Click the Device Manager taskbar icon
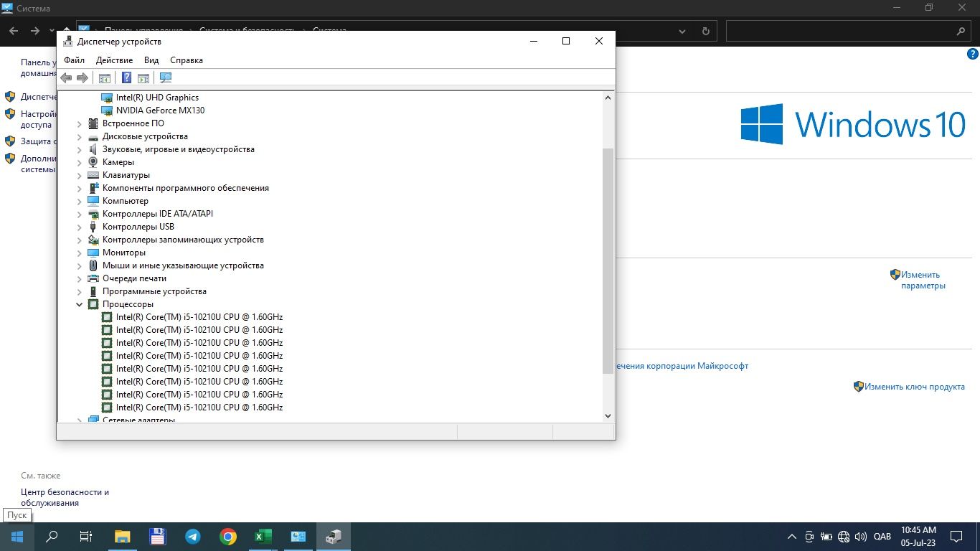Viewport: 980px width, 551px height. click(334, 537)
